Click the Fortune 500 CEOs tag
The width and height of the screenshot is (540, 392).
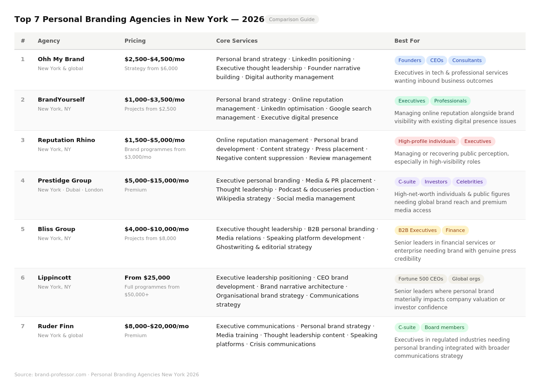coord(421,279)
